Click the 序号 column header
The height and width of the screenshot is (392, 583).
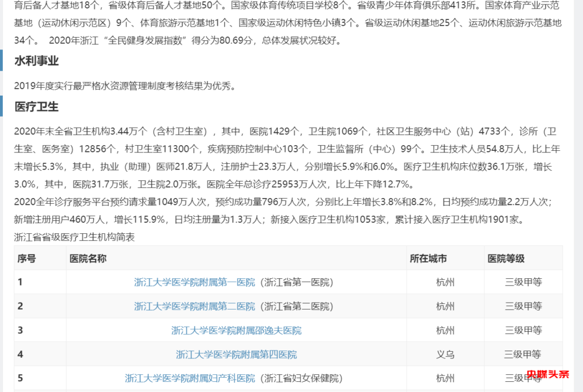coord(27,258)
